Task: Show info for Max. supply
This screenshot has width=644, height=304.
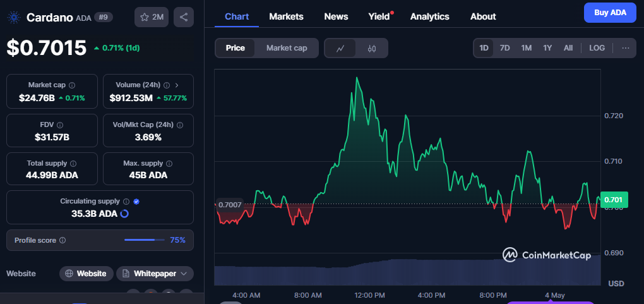Action: pos(170,163)
